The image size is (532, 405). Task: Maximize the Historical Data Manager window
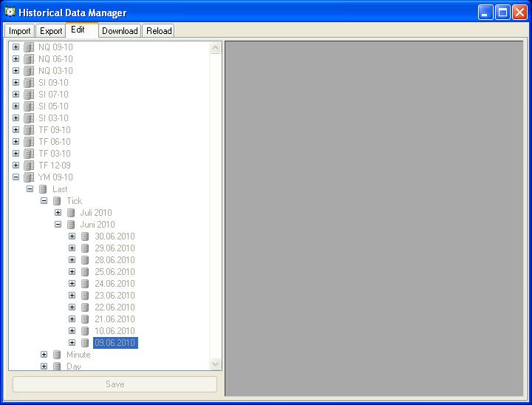502,13
